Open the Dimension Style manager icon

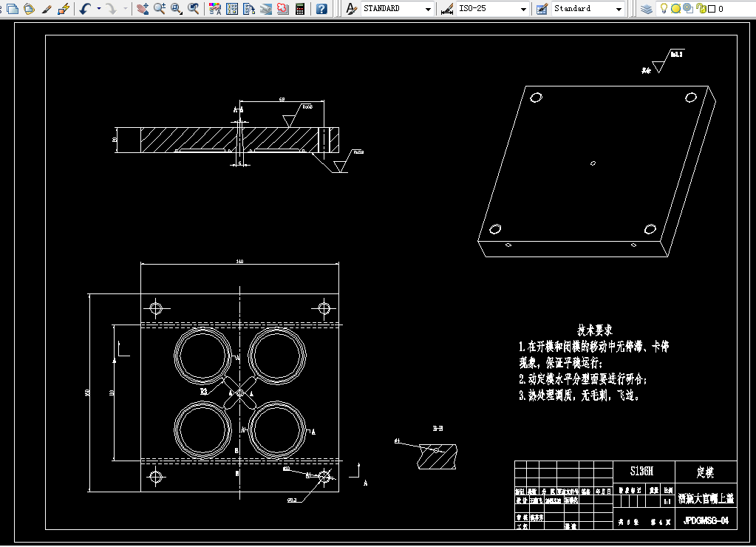click(447, 9)
